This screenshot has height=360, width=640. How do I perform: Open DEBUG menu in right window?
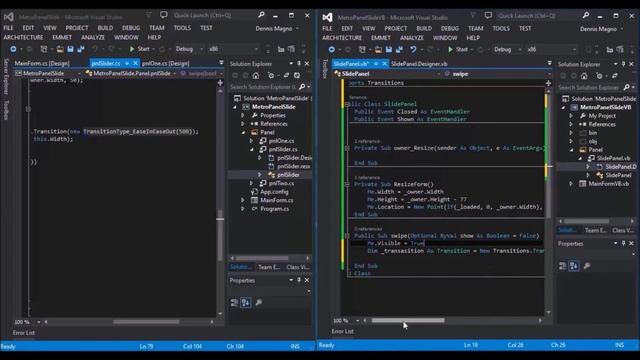pyautogui.click(x=449, y=28)
